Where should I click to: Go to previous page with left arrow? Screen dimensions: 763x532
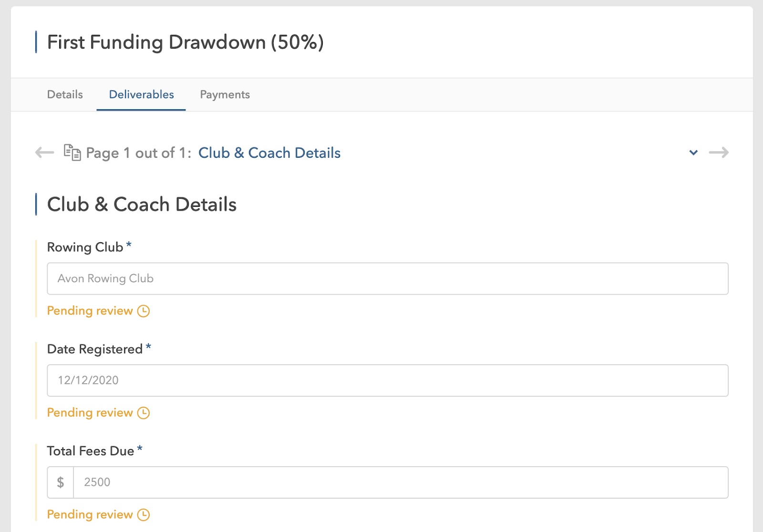coord(44,153)
